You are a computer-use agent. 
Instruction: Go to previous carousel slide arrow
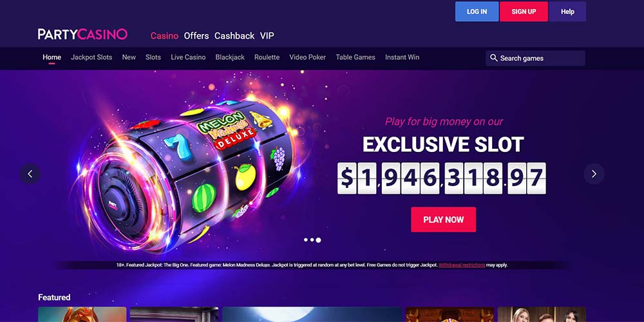[x=30, y=174]
